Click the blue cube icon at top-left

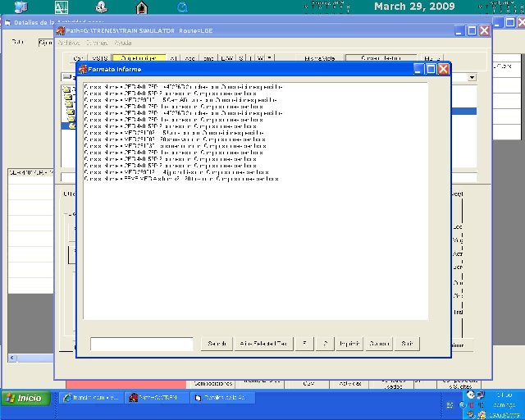21,7
